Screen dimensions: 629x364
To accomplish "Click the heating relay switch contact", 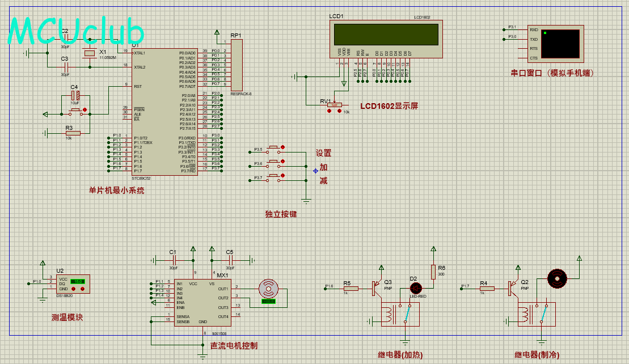I will (408, 315).
